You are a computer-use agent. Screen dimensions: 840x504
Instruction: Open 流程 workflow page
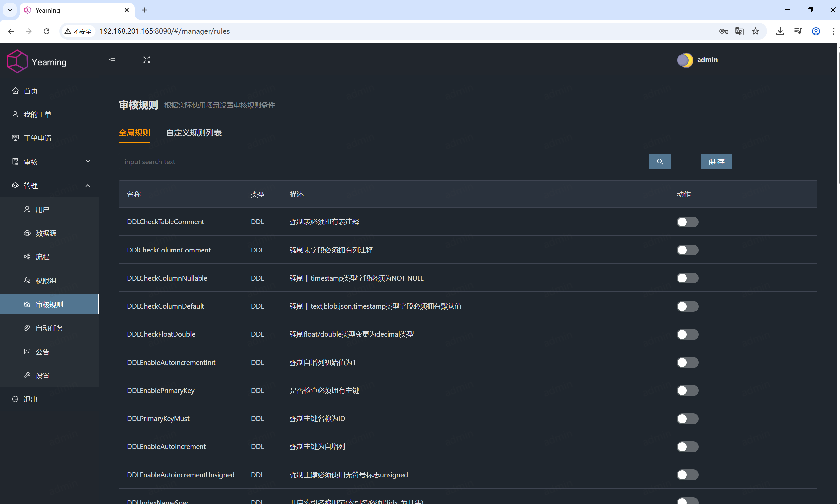click(43, 257)
